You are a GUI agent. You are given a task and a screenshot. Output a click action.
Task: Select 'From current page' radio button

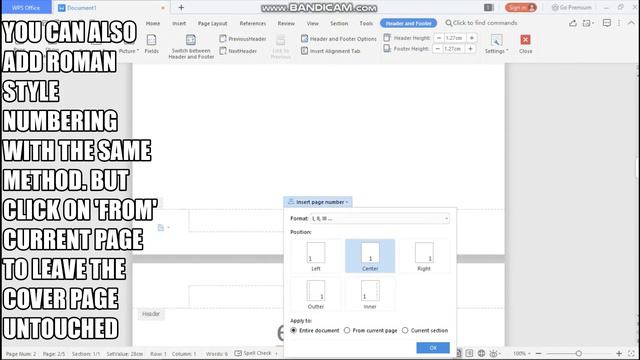tap(347, 330)
